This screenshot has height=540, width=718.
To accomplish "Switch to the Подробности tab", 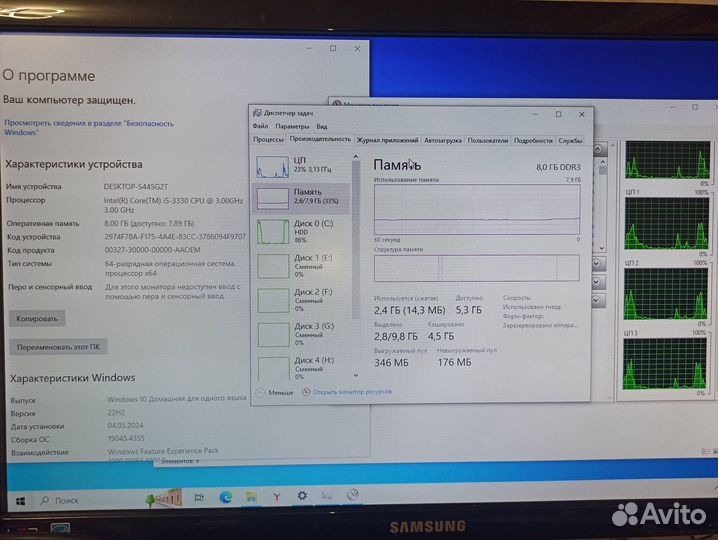I will click(x=533, y=141).
